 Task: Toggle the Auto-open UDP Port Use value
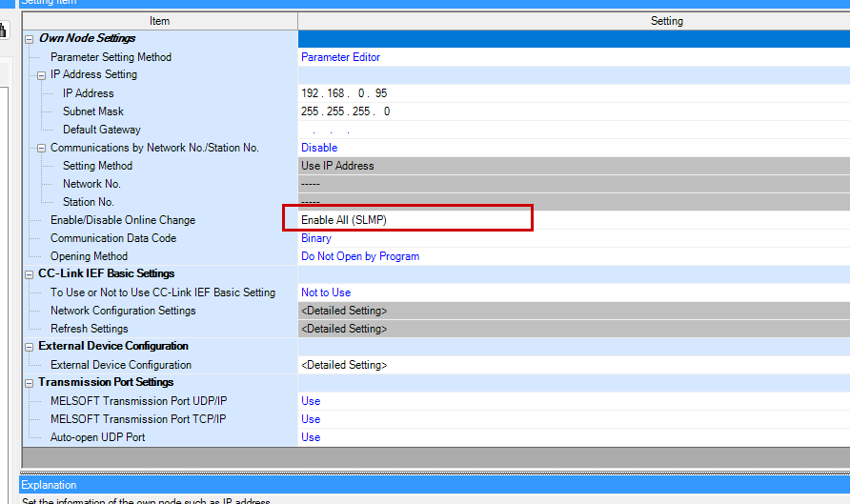click(311, 437)
